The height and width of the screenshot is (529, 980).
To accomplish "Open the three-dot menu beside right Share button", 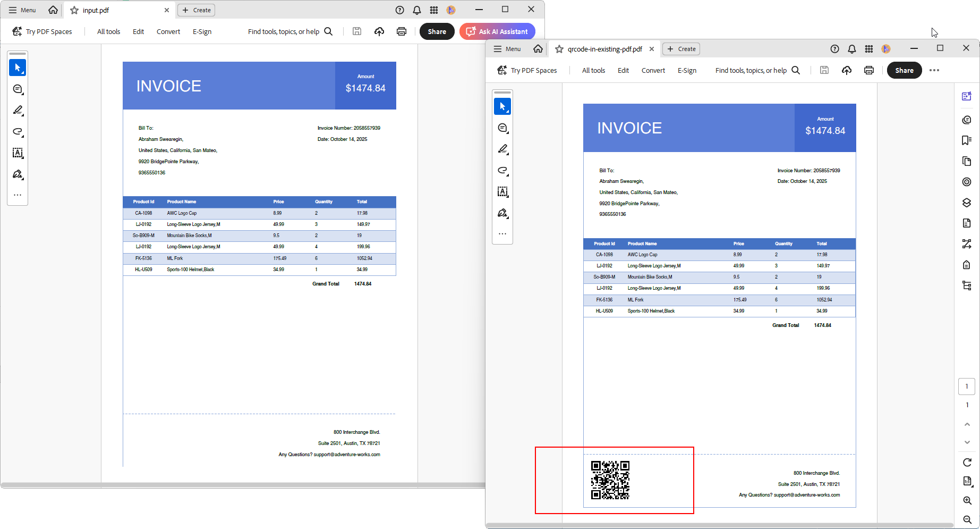I will click(x=934, y=70).
